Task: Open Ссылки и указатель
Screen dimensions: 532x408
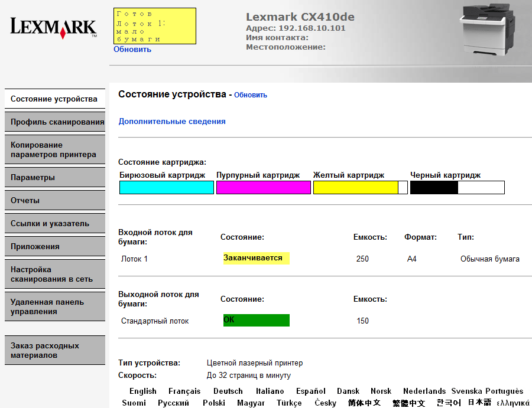Action: [x=55, y=224]
